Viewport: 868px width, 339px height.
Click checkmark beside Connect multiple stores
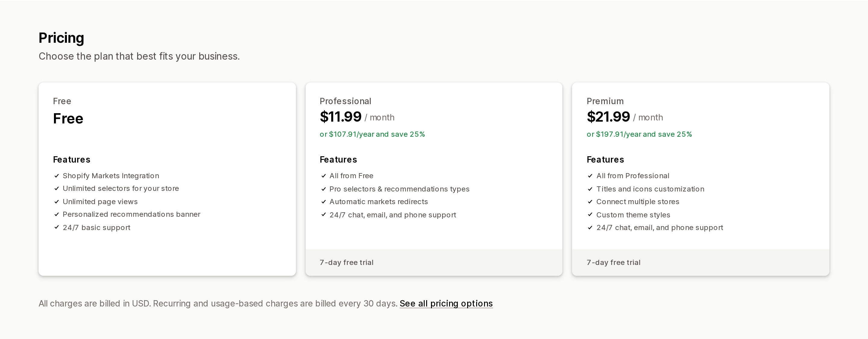tap(590, 202)
